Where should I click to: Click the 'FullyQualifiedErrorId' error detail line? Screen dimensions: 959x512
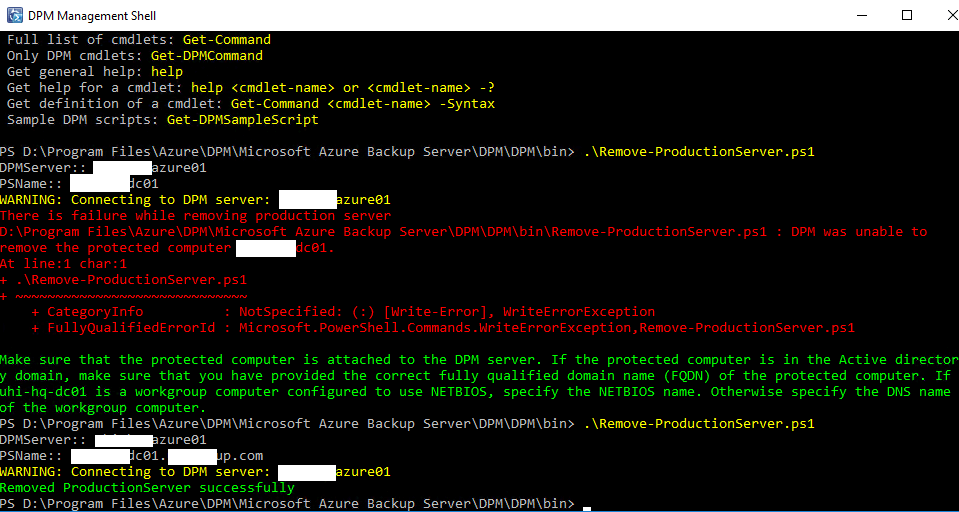coord(443,327)
